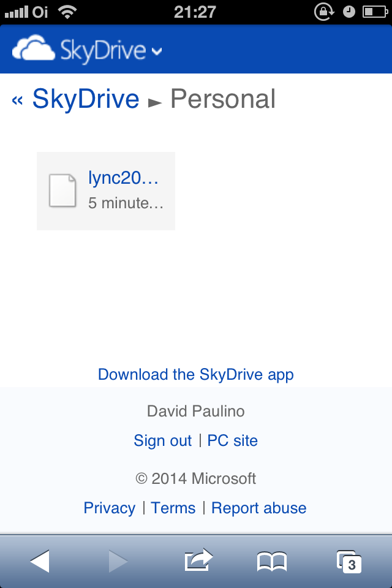Open Safari's bookmarks book icon
Viewport: 392px width, 588px height.
tap(272, 562)
